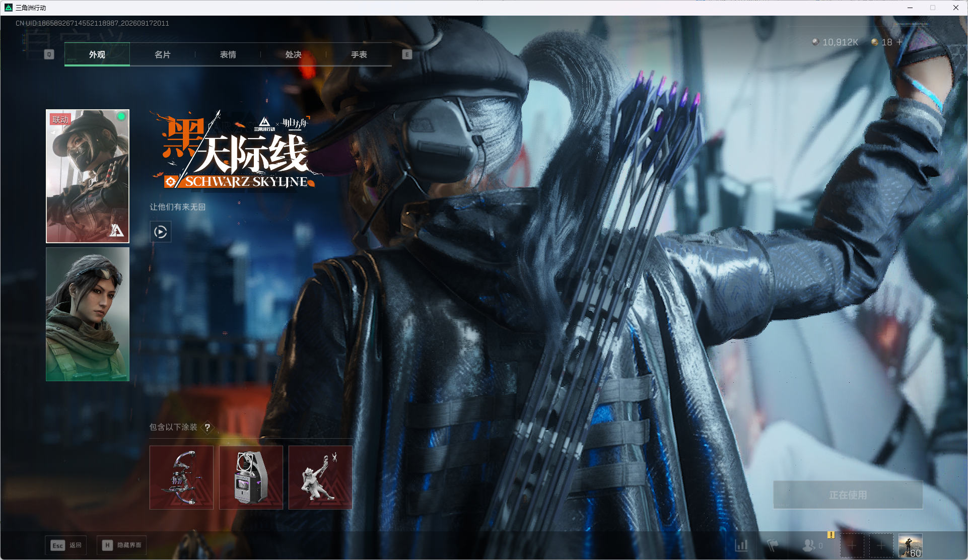Go to the 处决 tab
Image resolution: width=968 pixels, height=560 pixels.
(x=293, y=54)
